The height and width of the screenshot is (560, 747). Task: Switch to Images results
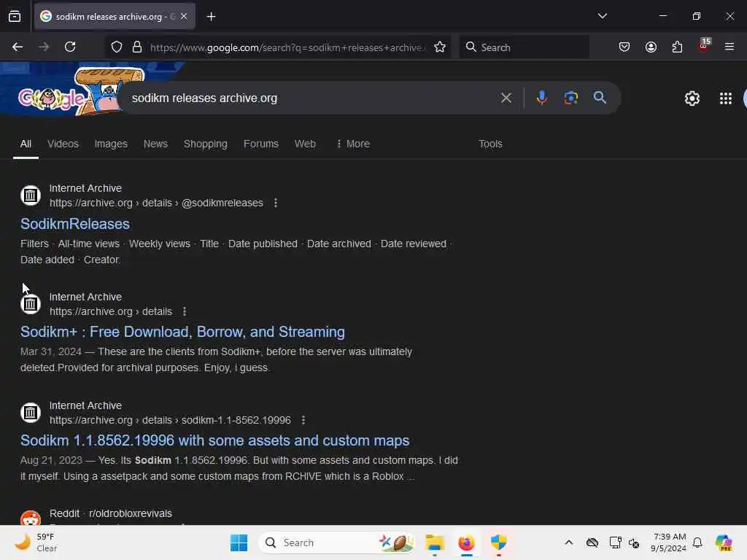click(111, 144)
